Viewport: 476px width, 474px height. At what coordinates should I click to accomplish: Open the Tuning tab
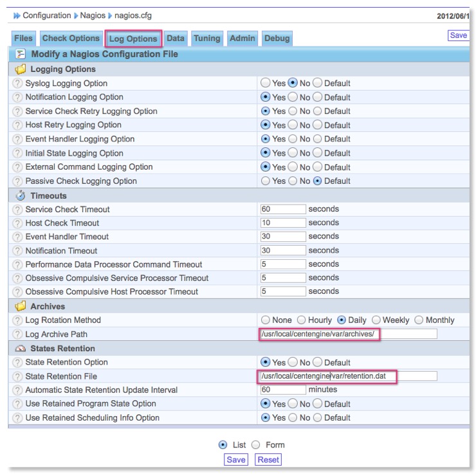207,39
